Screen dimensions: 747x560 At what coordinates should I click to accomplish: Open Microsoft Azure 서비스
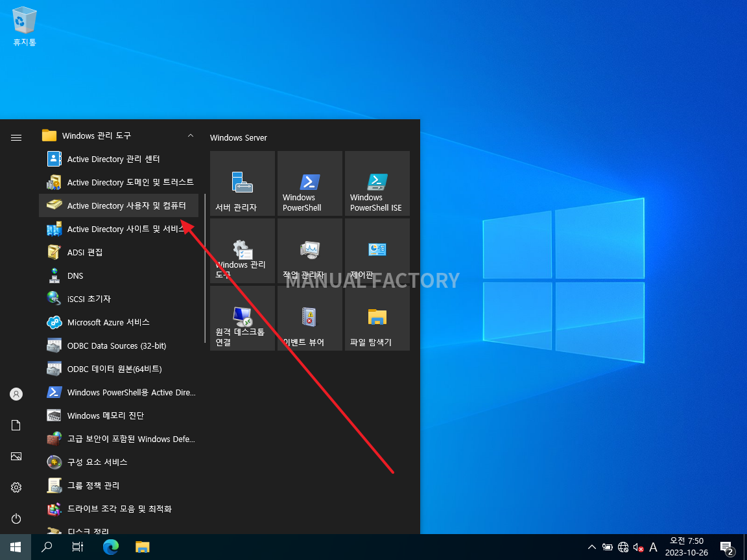119,322
